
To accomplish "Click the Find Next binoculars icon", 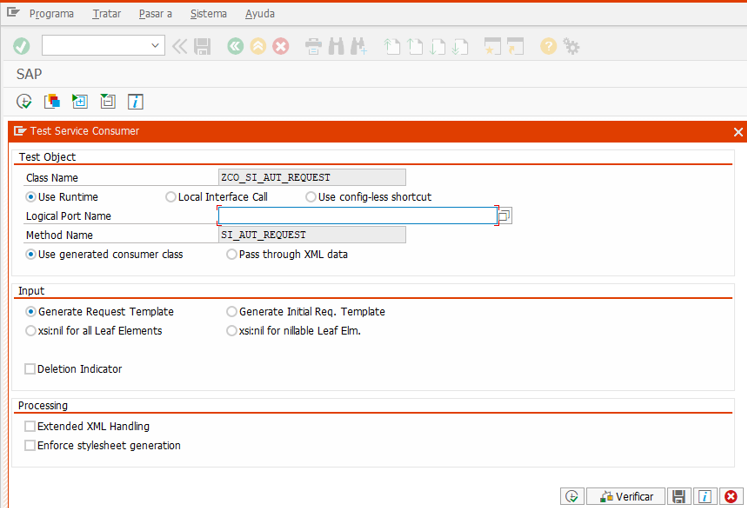I will [x=359, y=46].
